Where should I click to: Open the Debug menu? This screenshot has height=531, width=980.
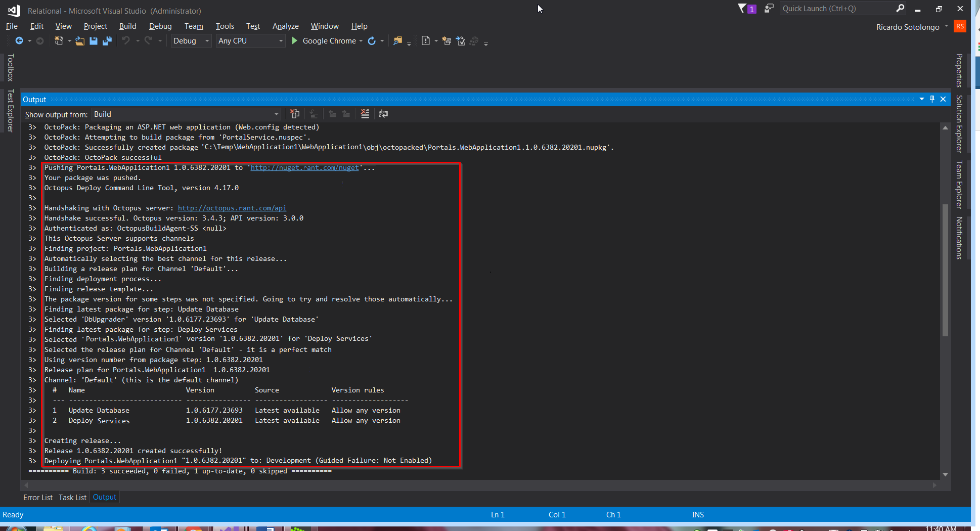pyautogui.click(x=160, y=26)
